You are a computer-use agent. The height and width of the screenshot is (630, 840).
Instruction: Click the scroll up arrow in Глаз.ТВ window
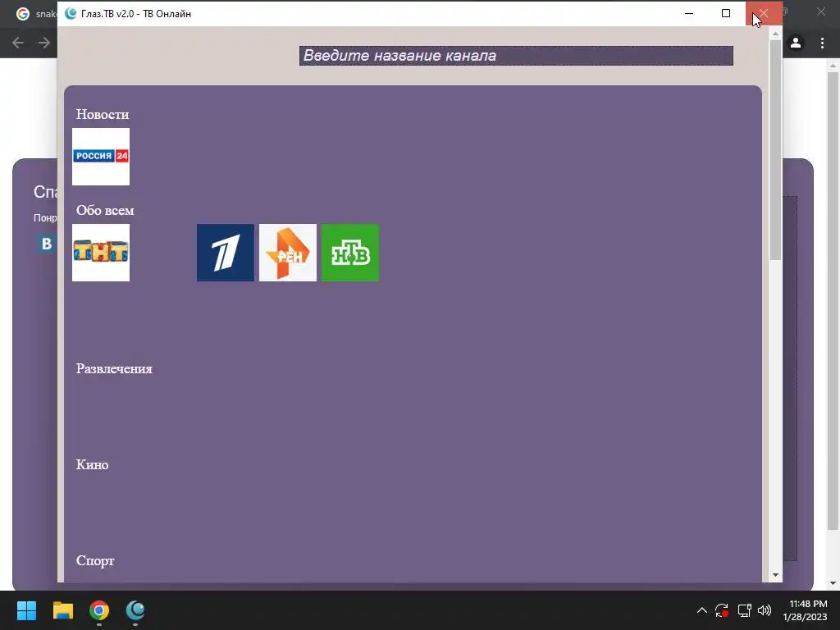pos(775,34)
